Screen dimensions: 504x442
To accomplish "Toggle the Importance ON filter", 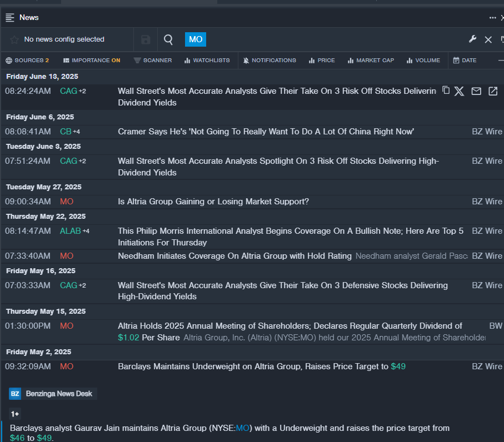I will [92, 61].
